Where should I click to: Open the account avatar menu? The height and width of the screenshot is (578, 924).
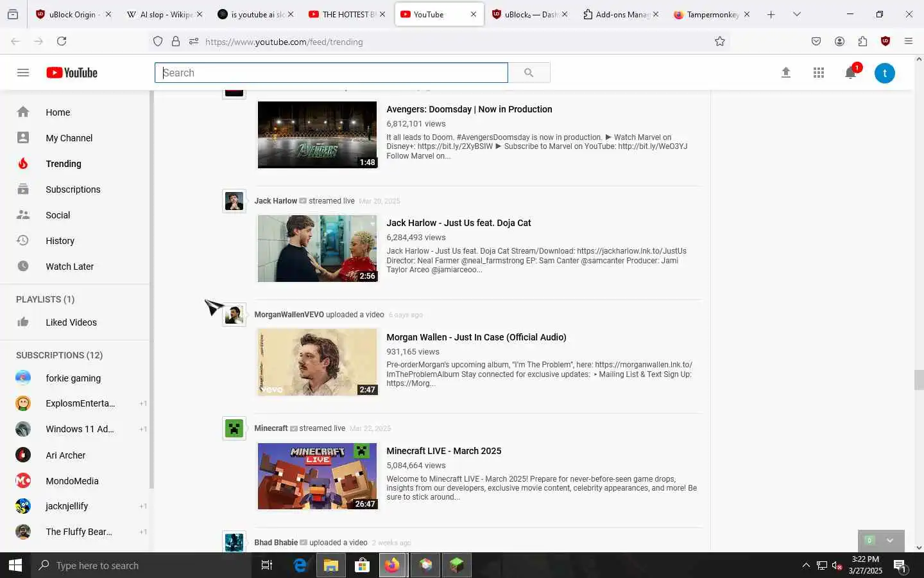click(885, 73)
